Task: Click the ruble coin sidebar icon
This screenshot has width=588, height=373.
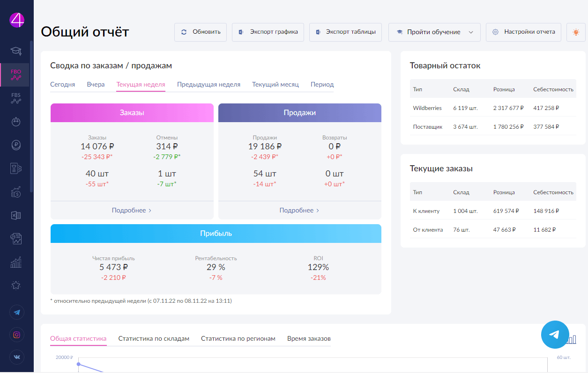Action: pyautogui.click(x=16, y=145)
